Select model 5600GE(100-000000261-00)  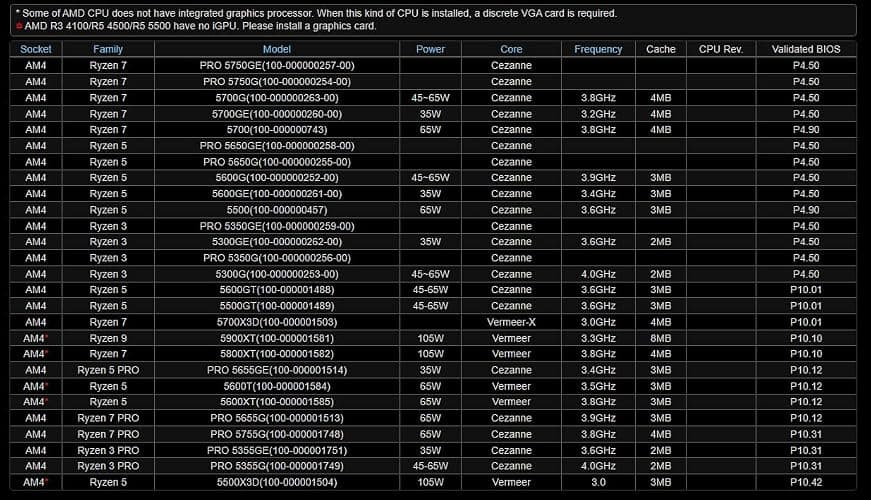tap(277, 193)
